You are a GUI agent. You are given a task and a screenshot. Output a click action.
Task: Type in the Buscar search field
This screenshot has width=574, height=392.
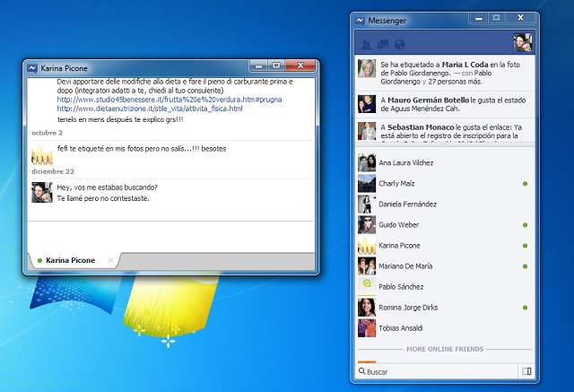click(439, 371)
